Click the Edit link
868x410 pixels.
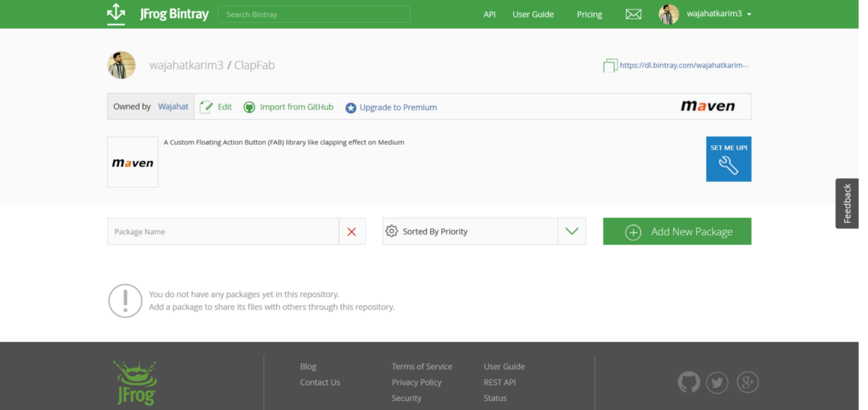point(225,107)
